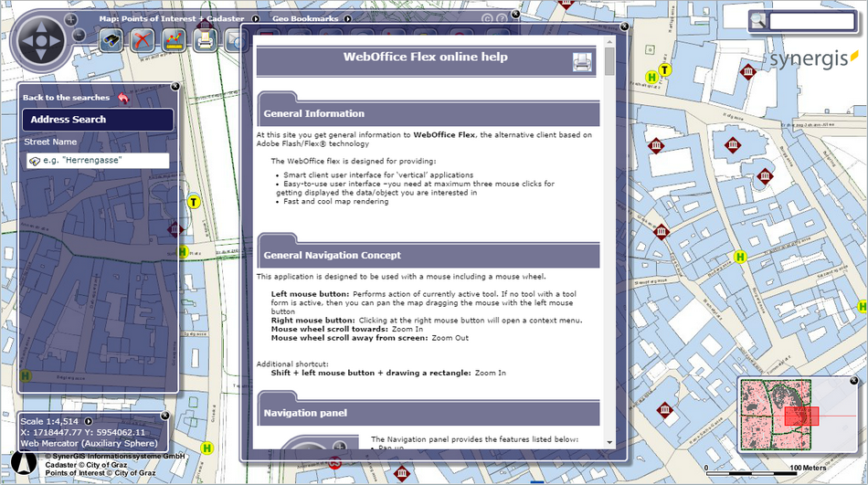The width and height of the screenshot is (868, 485).
Task: Click the Back to the searches link
Action: point(66,98)
